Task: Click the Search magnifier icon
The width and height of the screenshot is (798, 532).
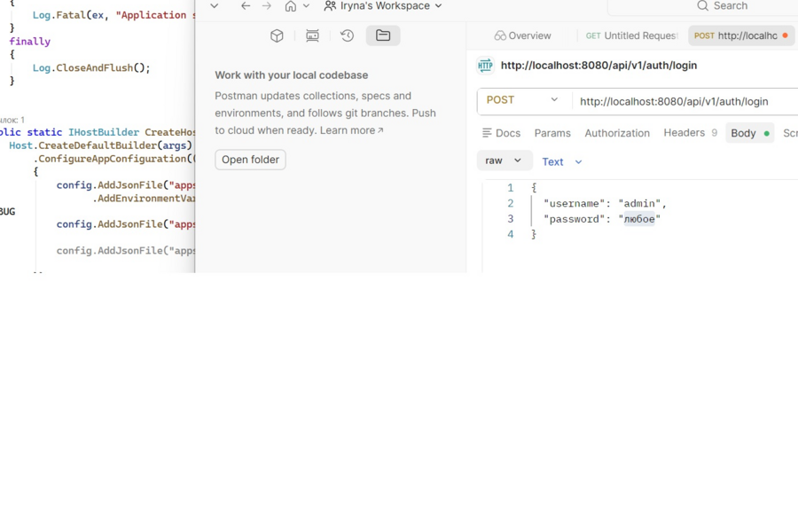Action: 703,5
